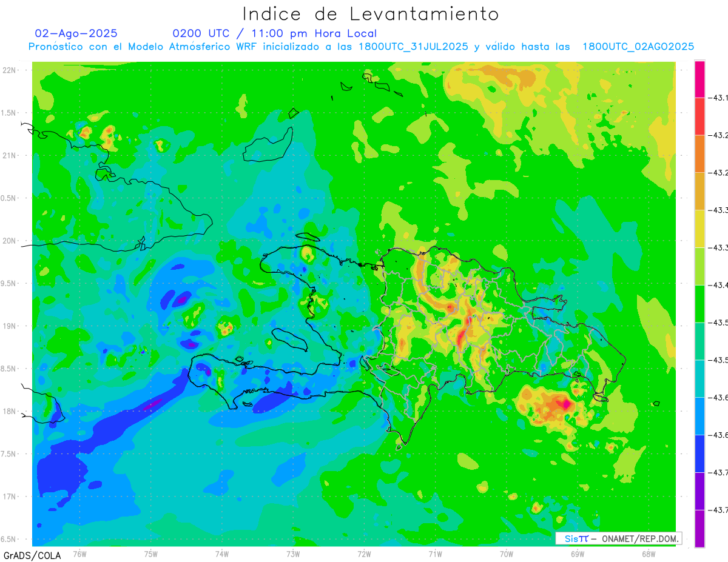Select the pink swatch atop the colorbar
728x562 pixels.
click(x=699, y=79)
